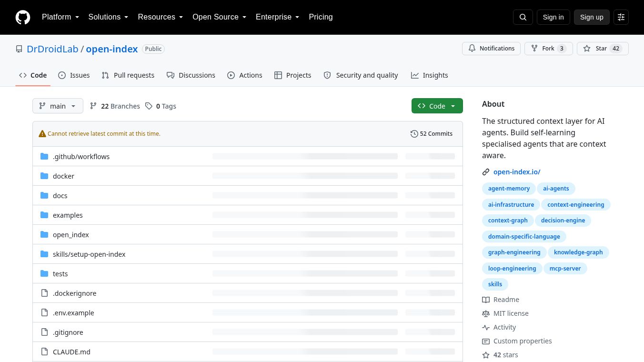The width and height of the screenshot is (644, 362).
Task: View the 0 Tags link
Action: pyautogui.click(x=161, y=106)
